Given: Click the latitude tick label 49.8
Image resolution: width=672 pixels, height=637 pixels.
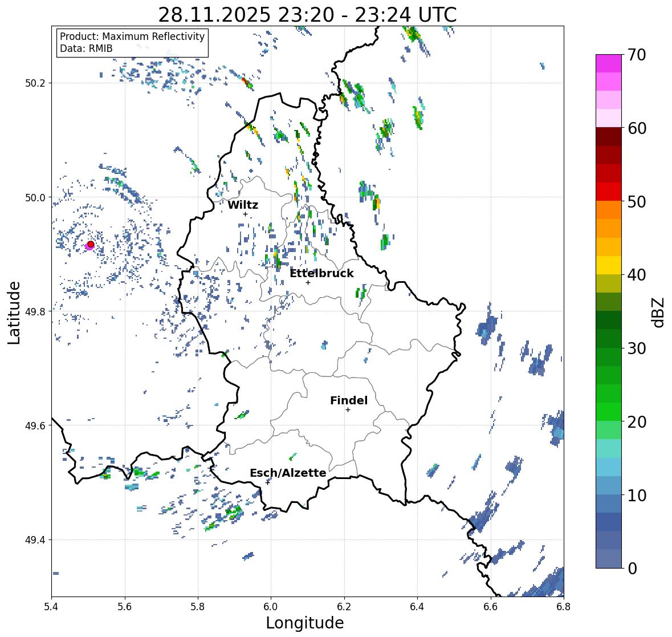Looking at the screenshot, I should (x=35, y=311).
